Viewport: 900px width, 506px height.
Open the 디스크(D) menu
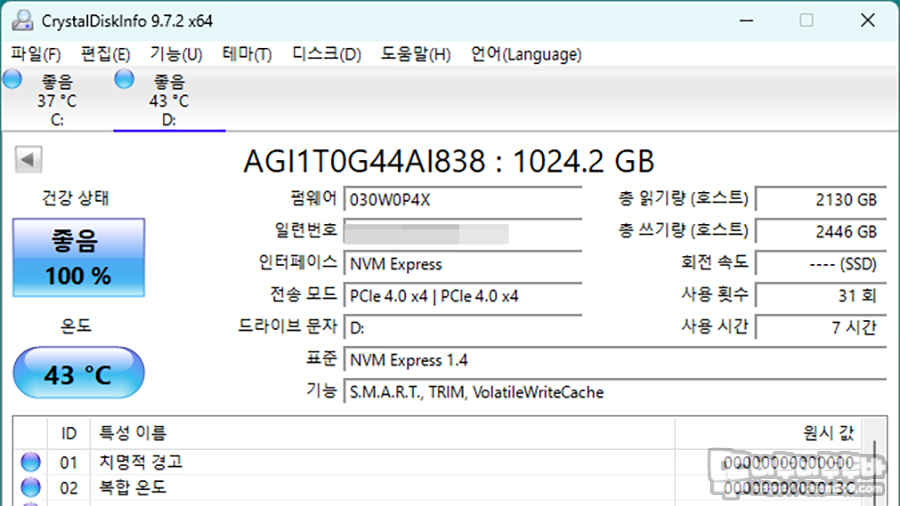tap(327, 55)
